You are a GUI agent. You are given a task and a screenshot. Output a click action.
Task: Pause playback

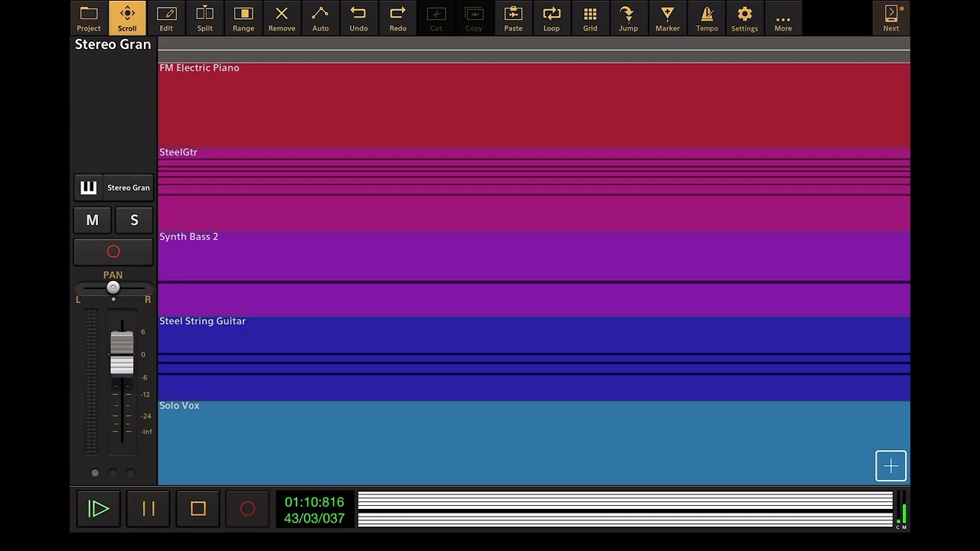pos(149,509)
